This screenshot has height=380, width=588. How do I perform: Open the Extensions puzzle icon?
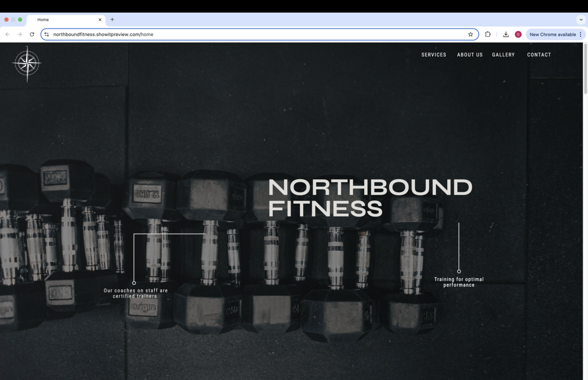488,34
